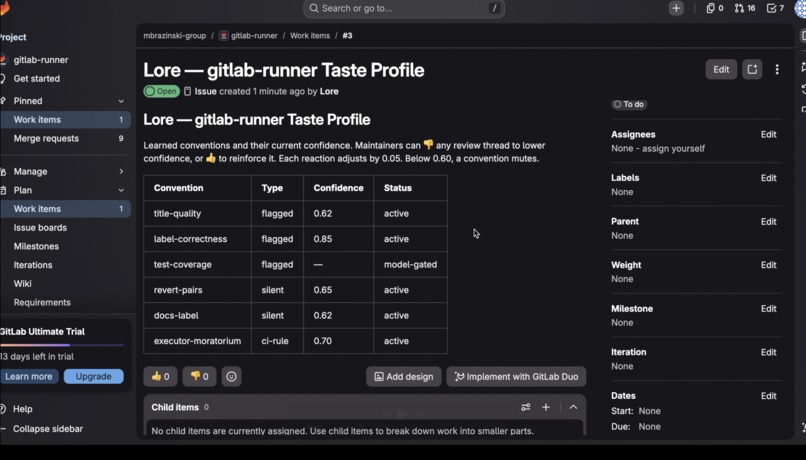Edit the Assignees field

(768, 134)
